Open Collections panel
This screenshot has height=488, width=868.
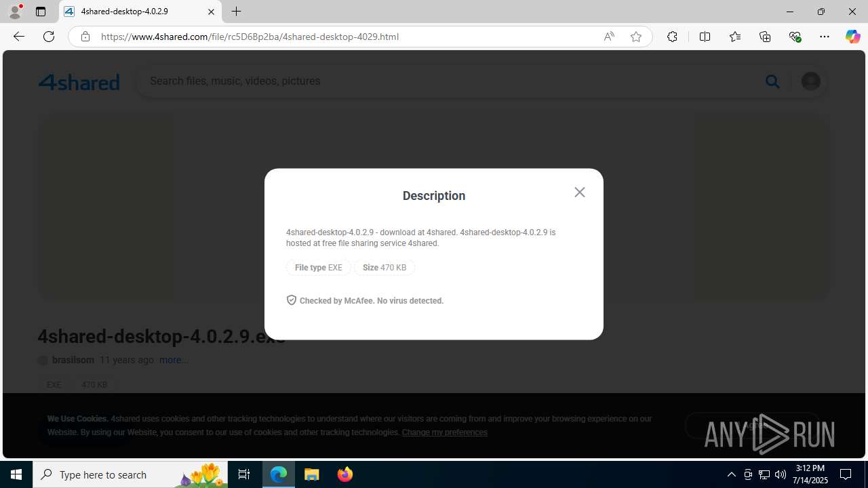[x=765, y=37]
